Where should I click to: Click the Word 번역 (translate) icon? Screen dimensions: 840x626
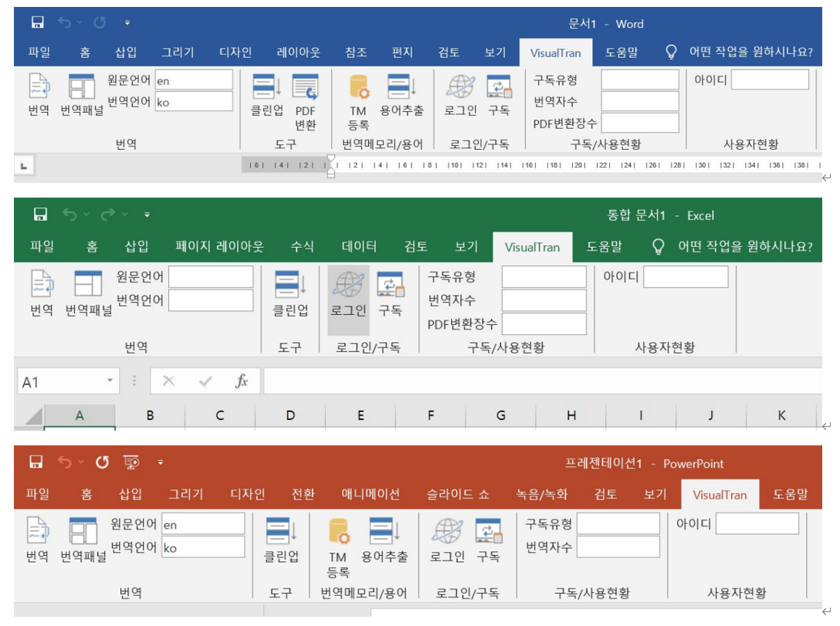point(39,95)
